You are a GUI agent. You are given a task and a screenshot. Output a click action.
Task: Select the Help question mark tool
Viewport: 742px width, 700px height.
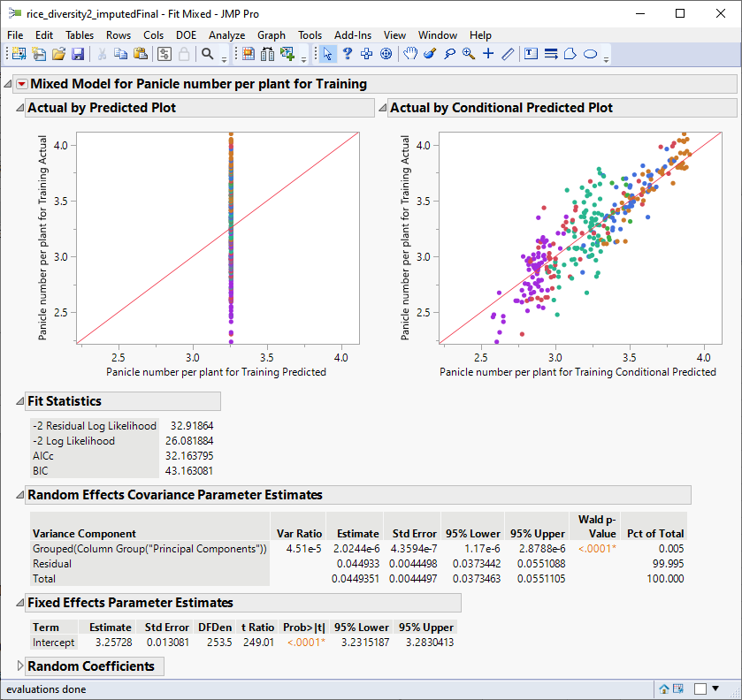coord(348,54)
